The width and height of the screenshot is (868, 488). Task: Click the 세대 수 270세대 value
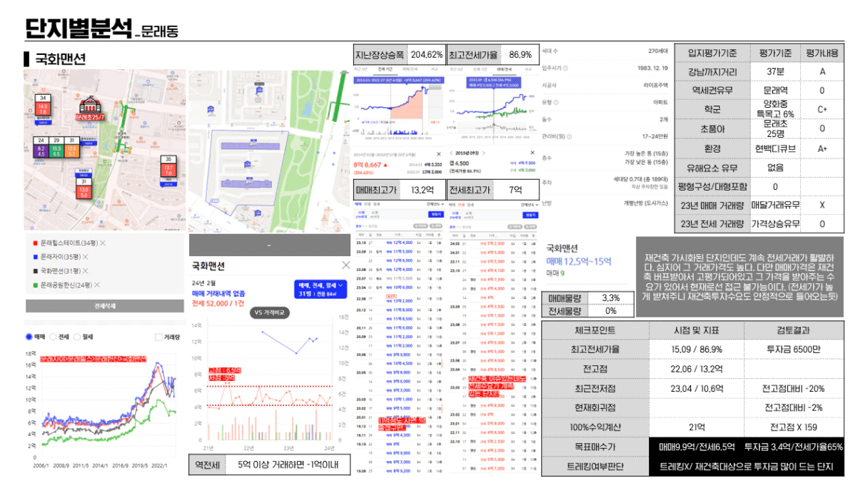(658, 51)
